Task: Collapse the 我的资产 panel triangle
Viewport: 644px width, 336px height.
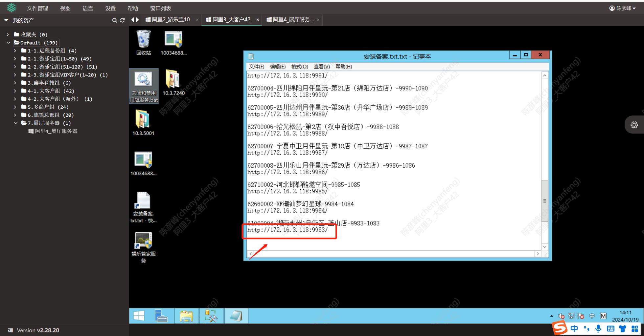Action: tap(6, 20)
